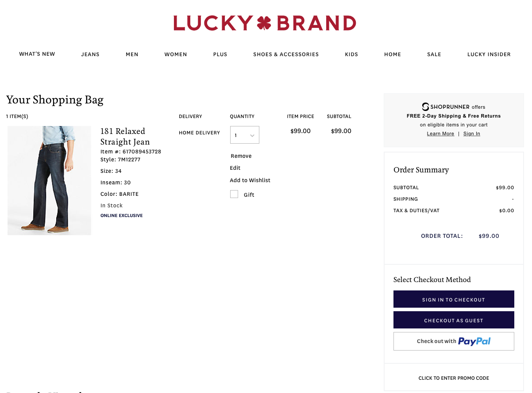Click the ShopRunner Sign In link
Image resolution: width=532 pixels, height=393 pixels.
[472, 134]
